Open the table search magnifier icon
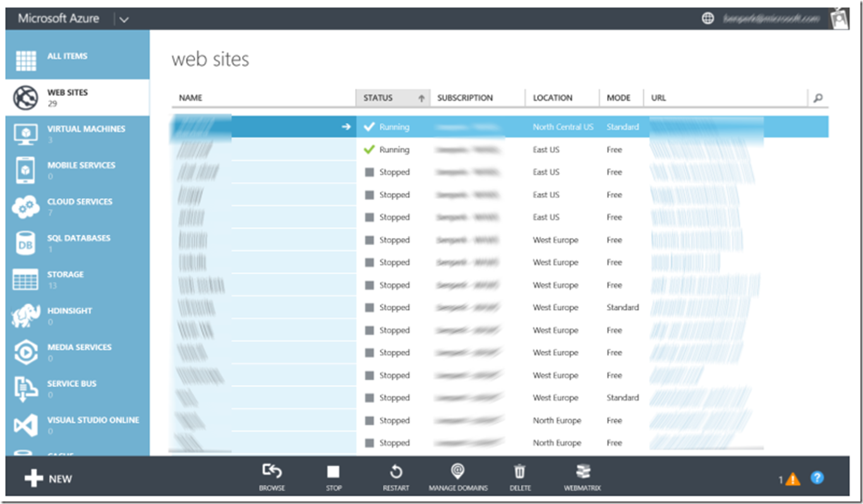The height and width of the screenshot is (504, 863). pos(818,98)
